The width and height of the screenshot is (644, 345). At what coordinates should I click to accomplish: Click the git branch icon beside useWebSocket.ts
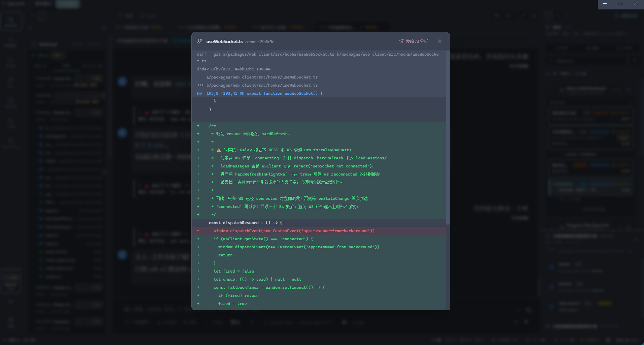[200, 41]
